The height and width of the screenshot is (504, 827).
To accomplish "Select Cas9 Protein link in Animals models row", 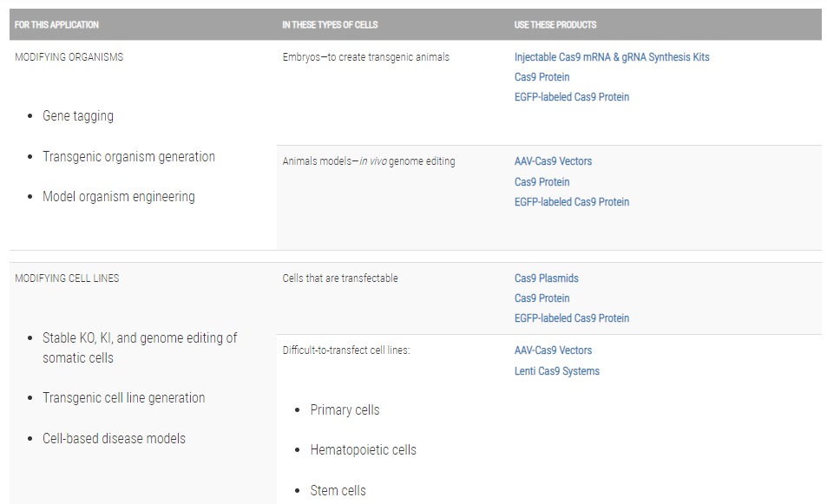I will 541,182.
